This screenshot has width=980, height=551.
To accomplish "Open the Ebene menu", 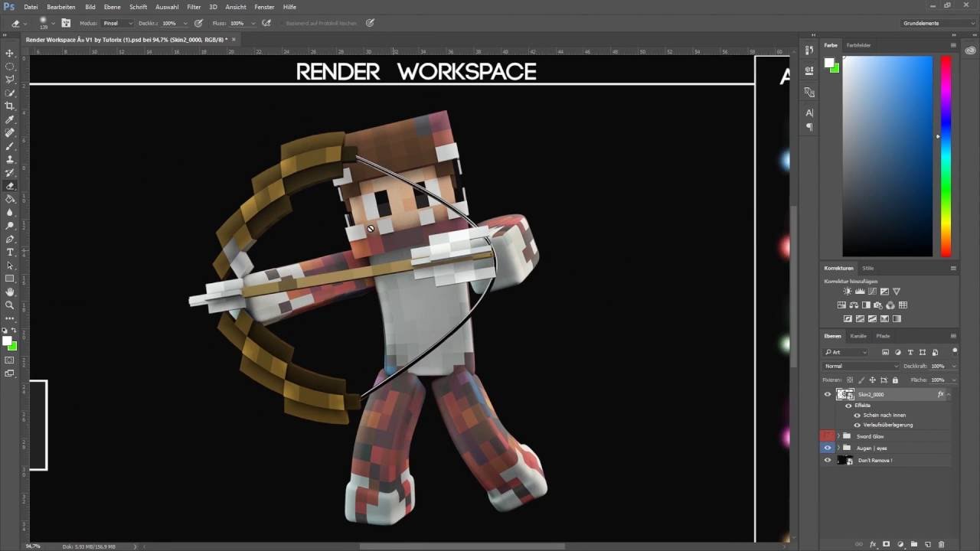I will [x=113, y=7].
